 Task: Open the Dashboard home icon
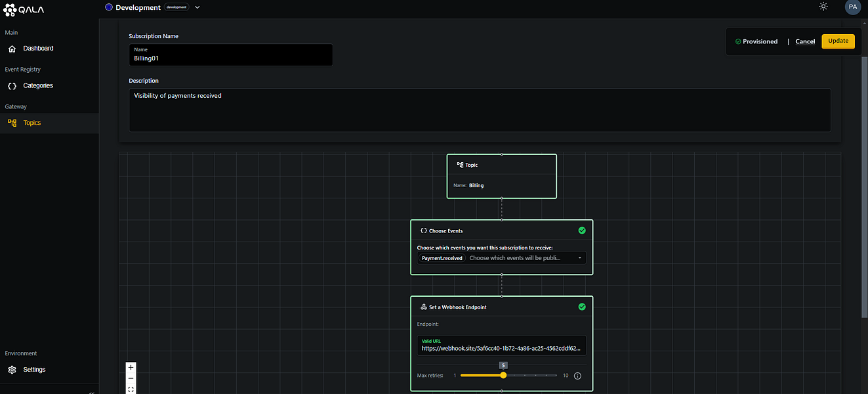click(12, 49)
